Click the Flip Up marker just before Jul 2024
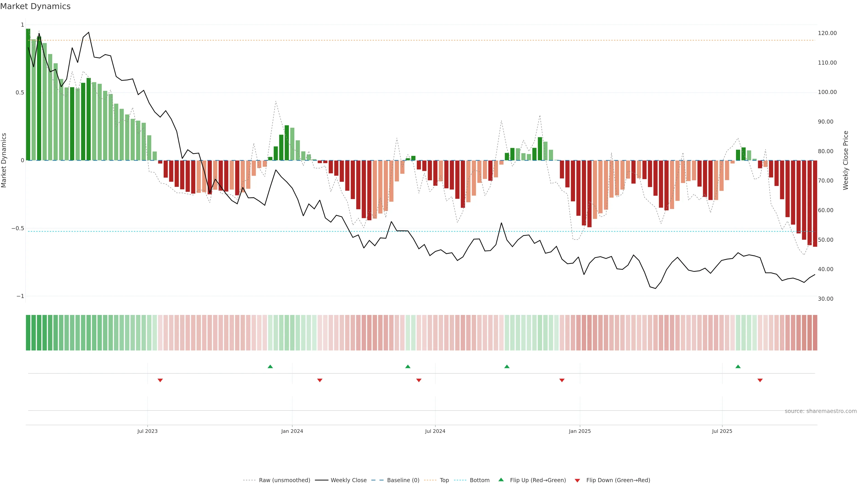This screenshot has height=488, width=868. [x=408, y=366]
